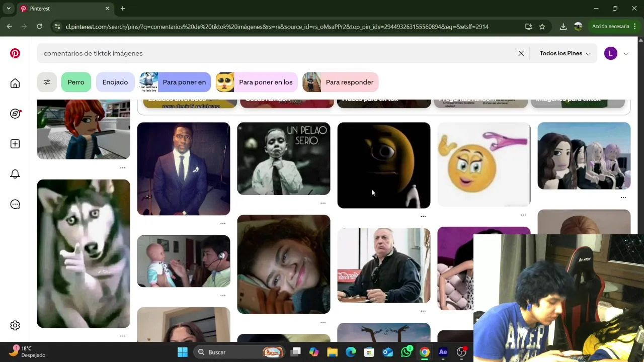The height and width of the screenshot is (362, 644).
Task: Select the Perro filter chip
Action: pos(76,82)
